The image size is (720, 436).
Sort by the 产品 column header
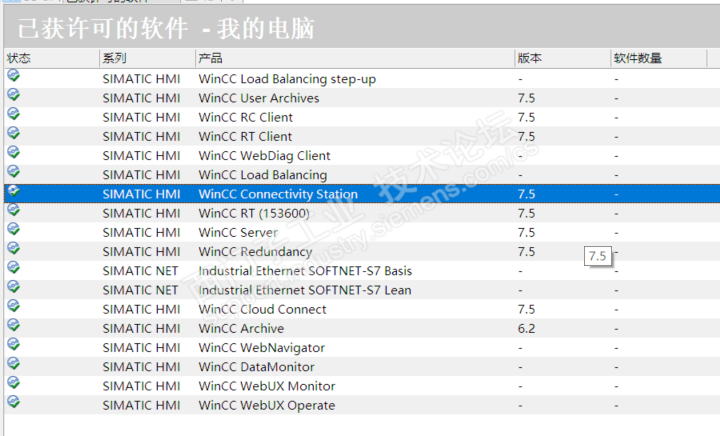pyautogui.click(x=354, y=58)
